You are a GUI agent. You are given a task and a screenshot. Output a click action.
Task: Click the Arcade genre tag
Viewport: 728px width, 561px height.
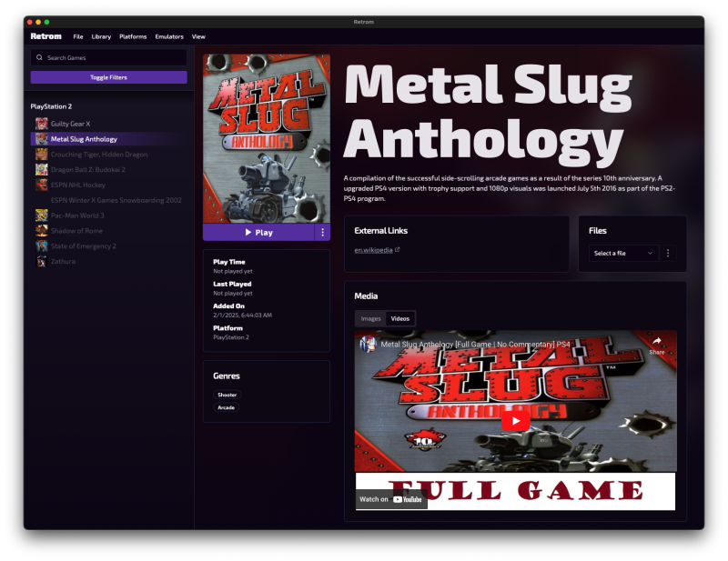(x=226, y=407)
